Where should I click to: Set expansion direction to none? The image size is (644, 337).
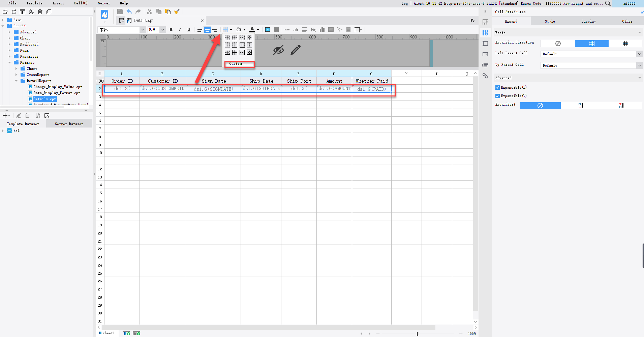point(558,44)
